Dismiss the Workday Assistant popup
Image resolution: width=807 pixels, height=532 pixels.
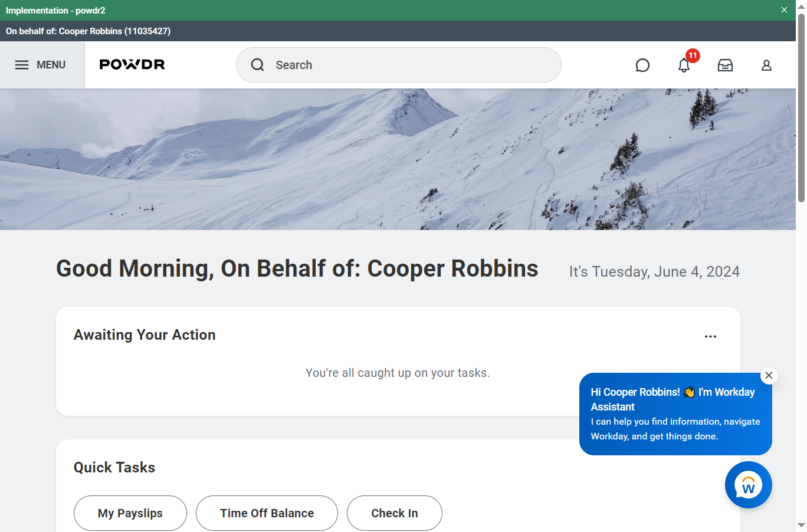coord(769,376)
